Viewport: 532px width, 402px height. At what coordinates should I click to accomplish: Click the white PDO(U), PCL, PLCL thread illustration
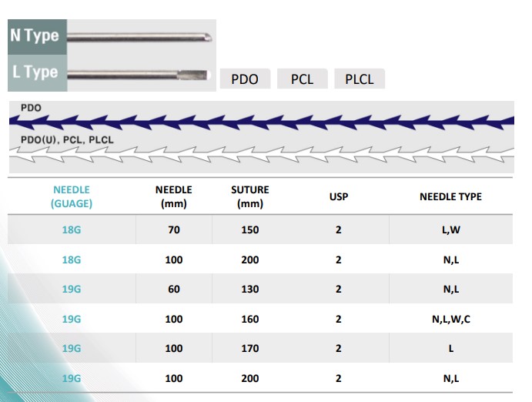tap(262, 159)
